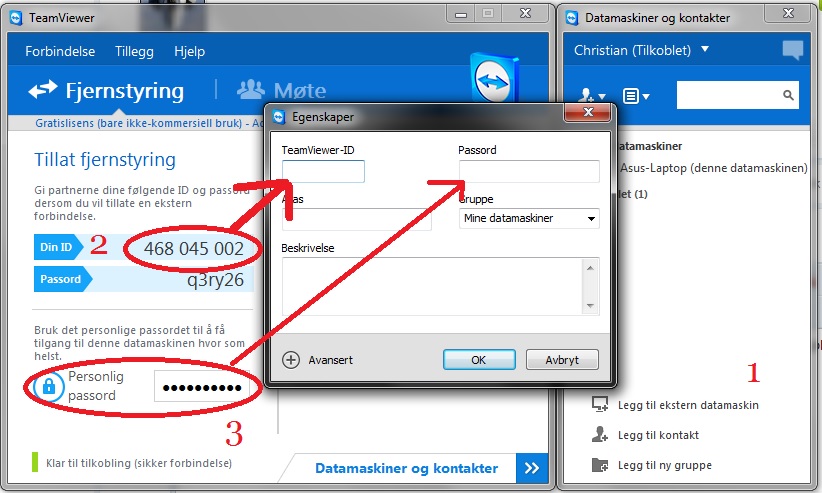Switch to the Fjernstyring tab
The image size is (822, 493).
click(x=106, y=91)
